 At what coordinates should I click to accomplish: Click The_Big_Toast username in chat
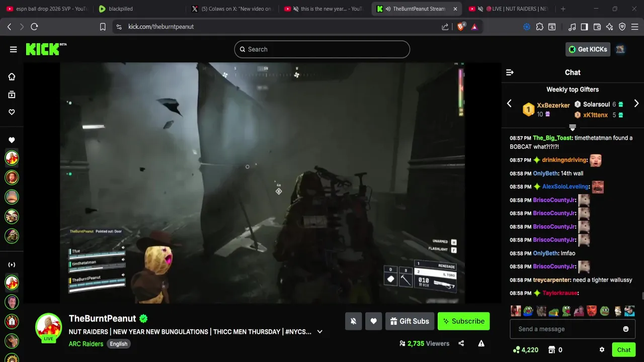(552, 138)
